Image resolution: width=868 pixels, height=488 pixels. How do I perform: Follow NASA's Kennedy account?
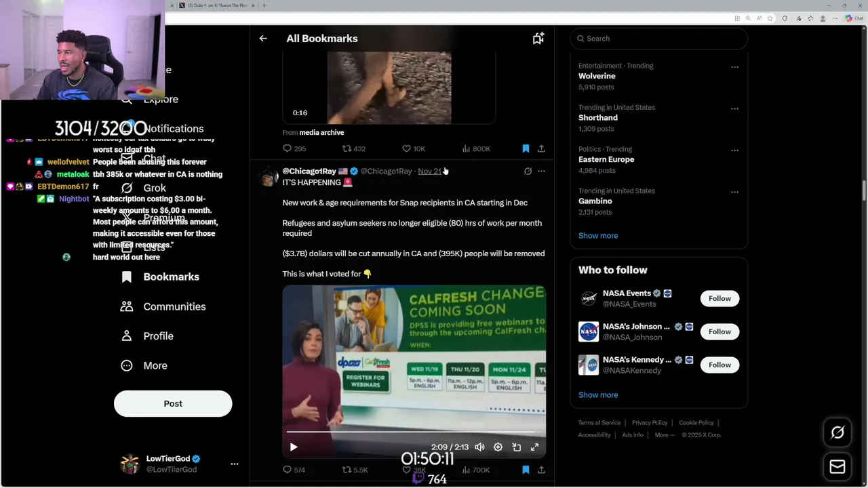point(719,365)
